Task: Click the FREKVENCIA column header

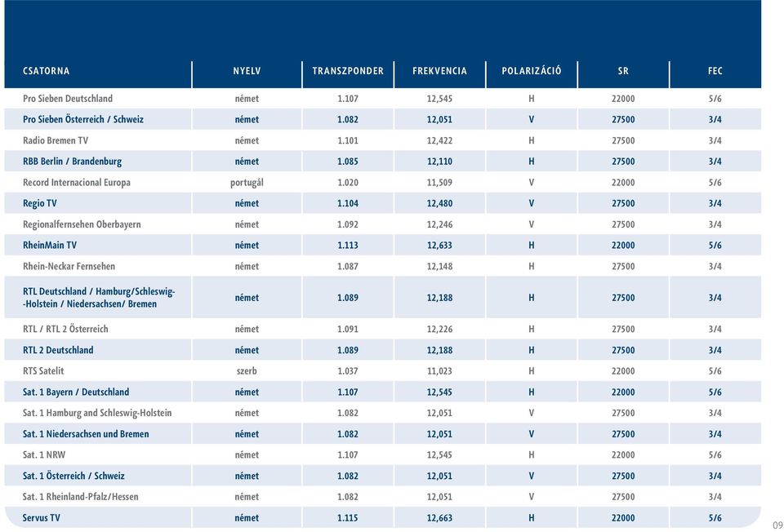Action: (x=439, y=71)
